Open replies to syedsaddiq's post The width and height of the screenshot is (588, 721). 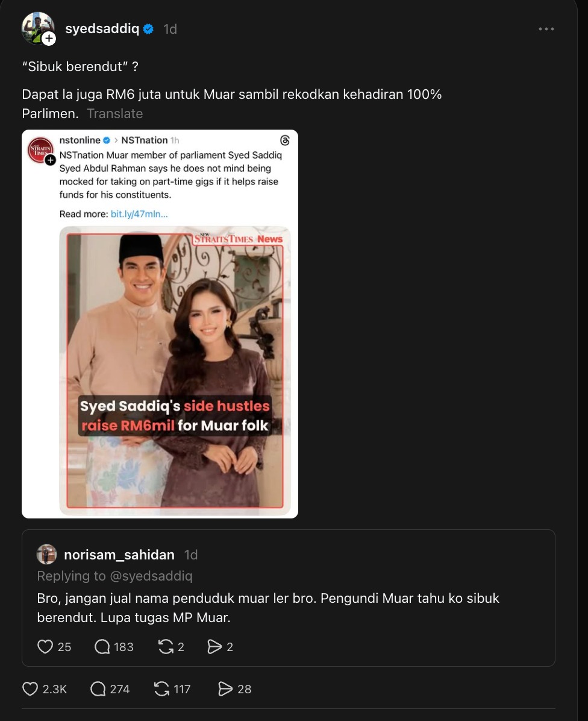99,688
